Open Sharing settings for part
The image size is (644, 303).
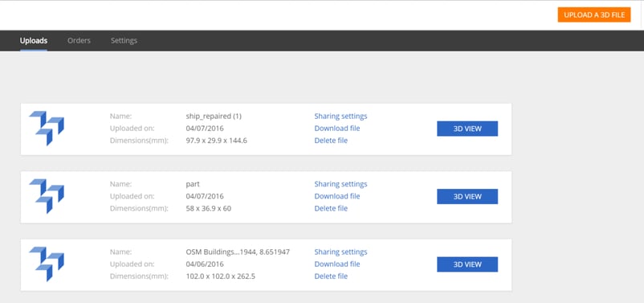tap(341, 184)
